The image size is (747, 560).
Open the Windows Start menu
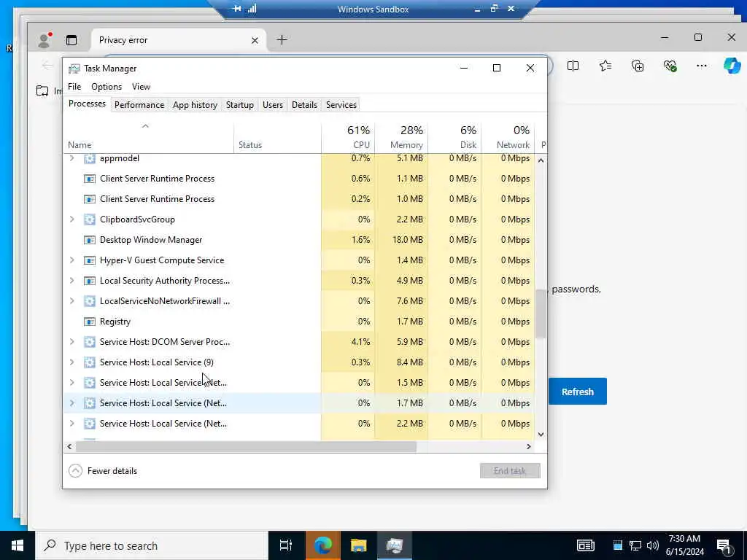point(18,545)
